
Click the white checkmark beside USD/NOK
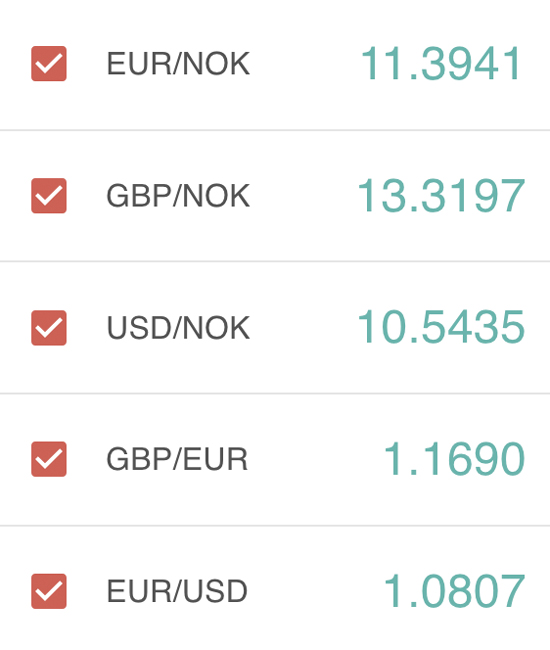pos(49,328)
